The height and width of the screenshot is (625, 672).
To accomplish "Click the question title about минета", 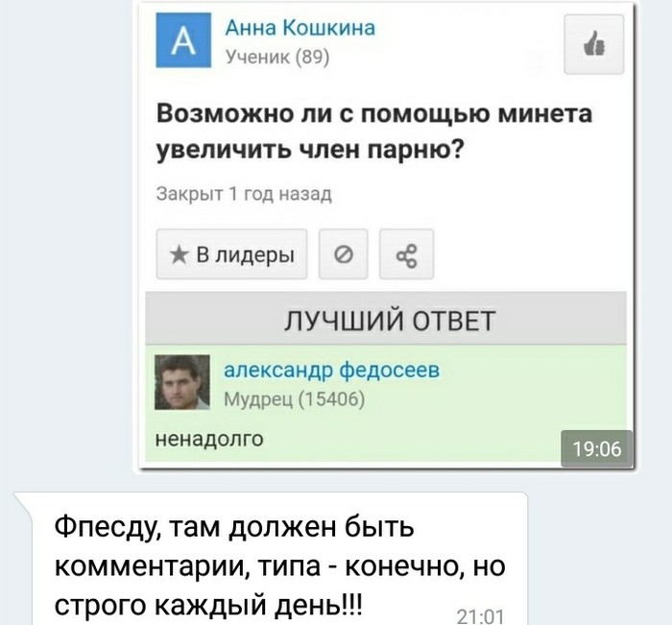I will coord(373,132).
